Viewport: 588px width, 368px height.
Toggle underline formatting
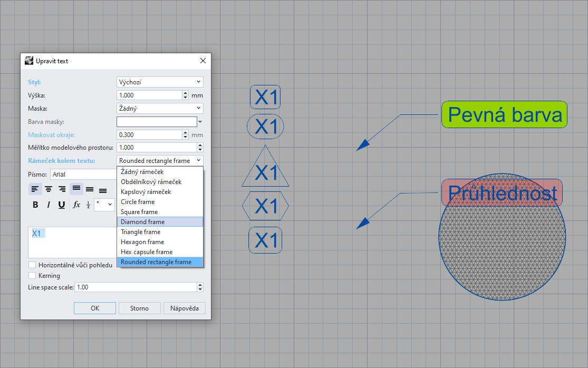point(62,205)
